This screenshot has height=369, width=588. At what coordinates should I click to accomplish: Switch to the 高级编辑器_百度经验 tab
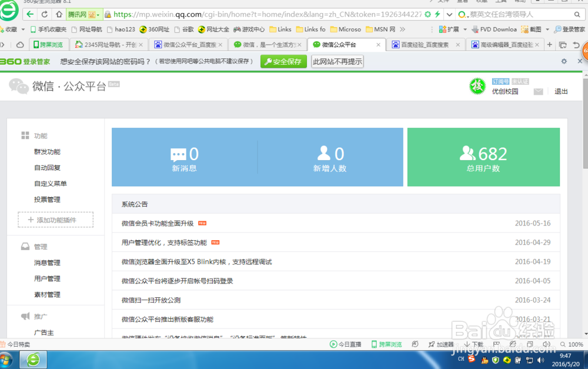[x=505, y=45]
